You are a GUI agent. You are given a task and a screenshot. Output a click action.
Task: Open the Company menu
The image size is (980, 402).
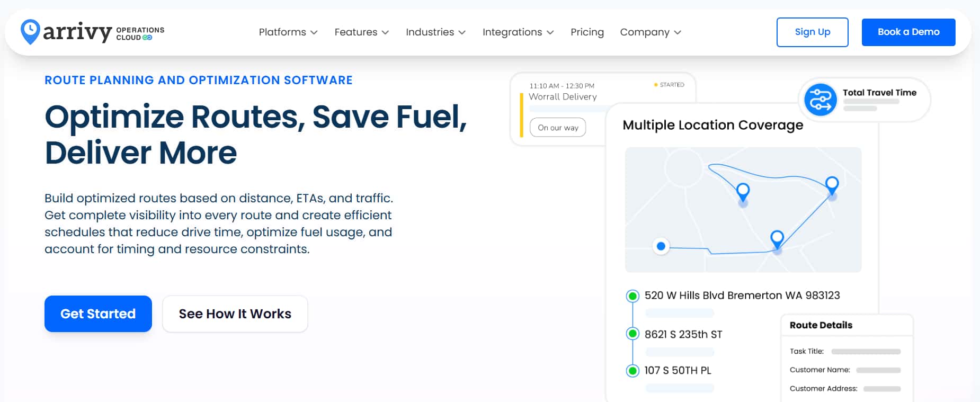click(650, 32)
